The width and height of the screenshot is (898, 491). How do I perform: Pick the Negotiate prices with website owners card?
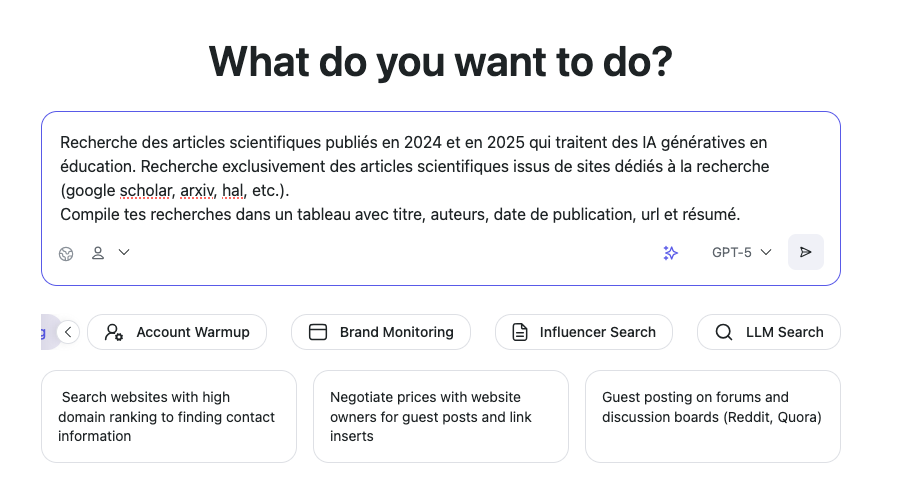click(x=440, y=416)
